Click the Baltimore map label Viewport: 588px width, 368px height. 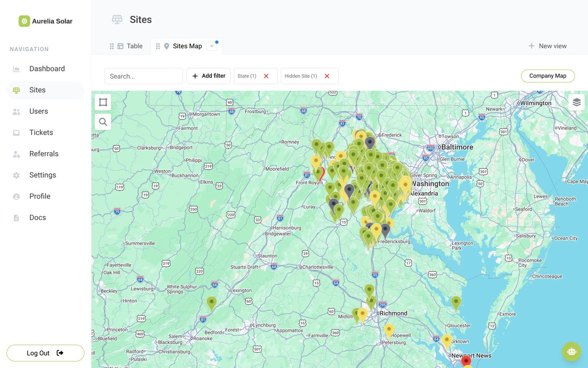pyautogui.click(x=457, y=147)
